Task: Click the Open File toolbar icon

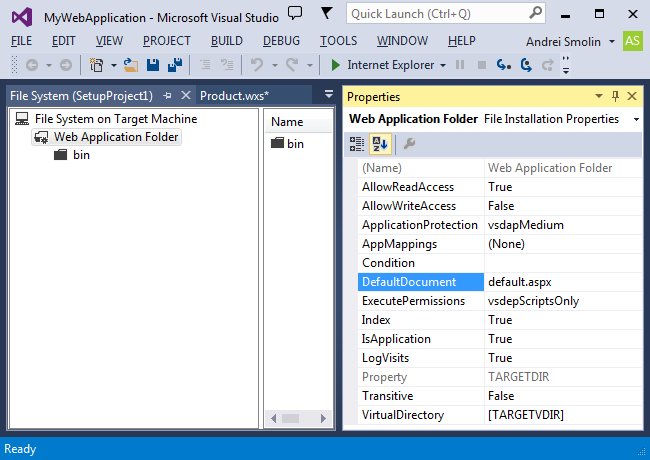Action: pyautogui.click(x=131, y=65)
